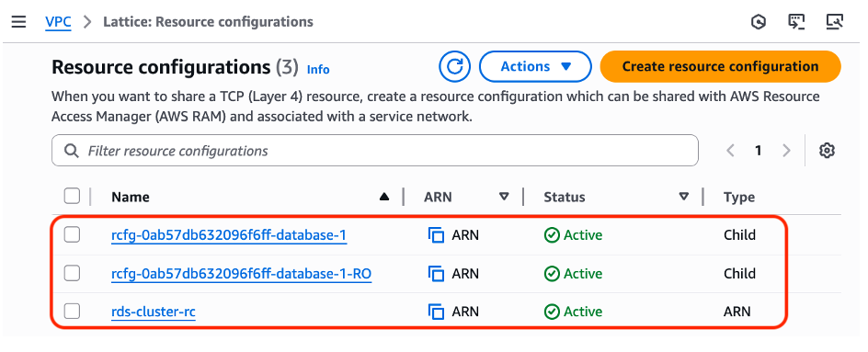Select checkbox for rcfg-0ab57db632096f6ff-database-1-RO
This screenshot has width=868, height=352.
point(72,273)
